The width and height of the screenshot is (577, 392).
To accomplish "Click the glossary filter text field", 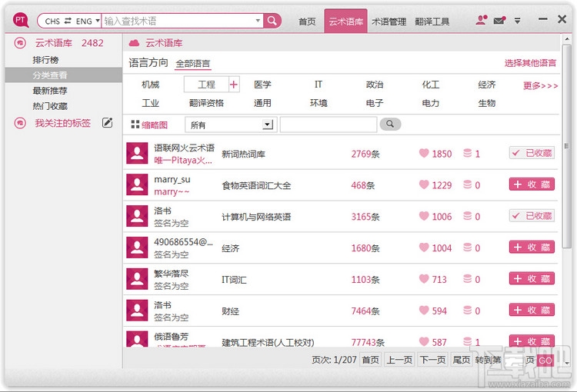I will [x=329, y=125].
